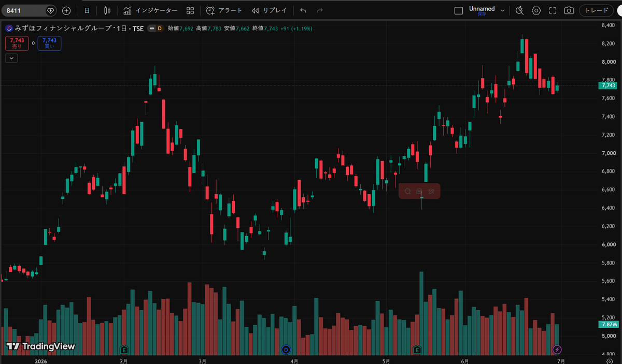The height and width of the screenshot is (364, 622).
Task: Expand the layout management dropdown chevron
Action: click(x=502, y=10)
